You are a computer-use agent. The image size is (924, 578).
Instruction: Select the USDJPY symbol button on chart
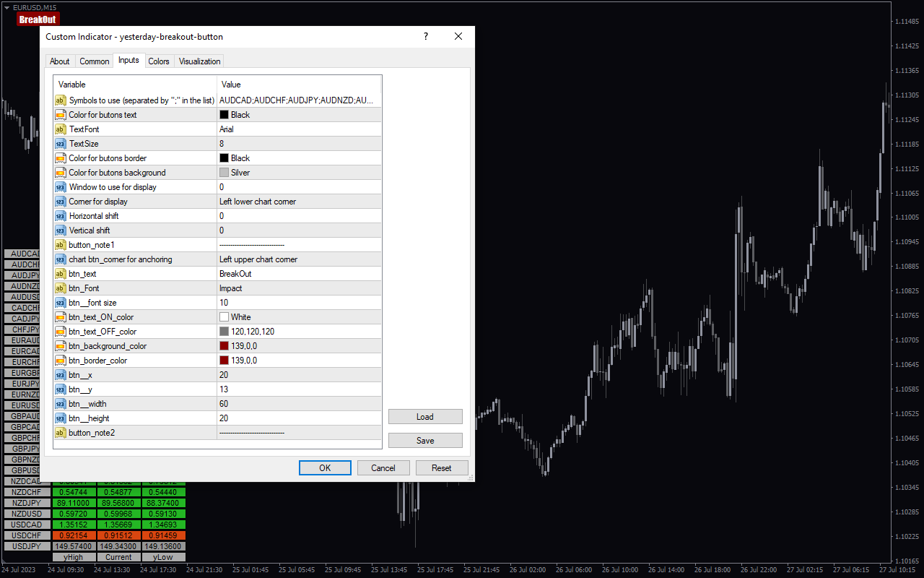[26, 546]
